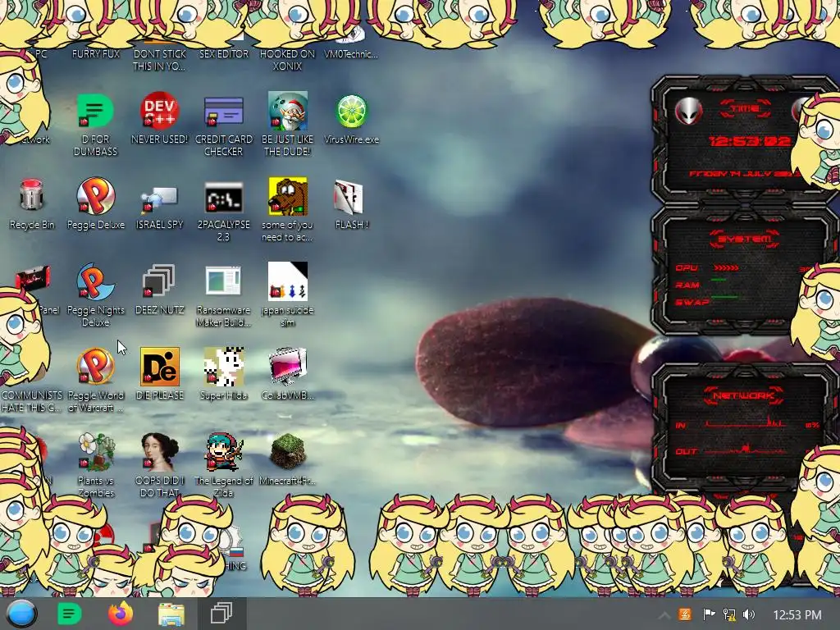
Task: Show hidden tray icons chevron
Action: (664, 615)
